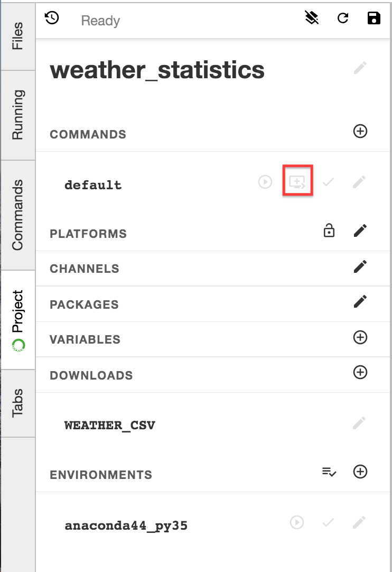This screenshot has height=572, width=392.
Task: Switch to the Files sidebar tab
Action: coord(18,35)
